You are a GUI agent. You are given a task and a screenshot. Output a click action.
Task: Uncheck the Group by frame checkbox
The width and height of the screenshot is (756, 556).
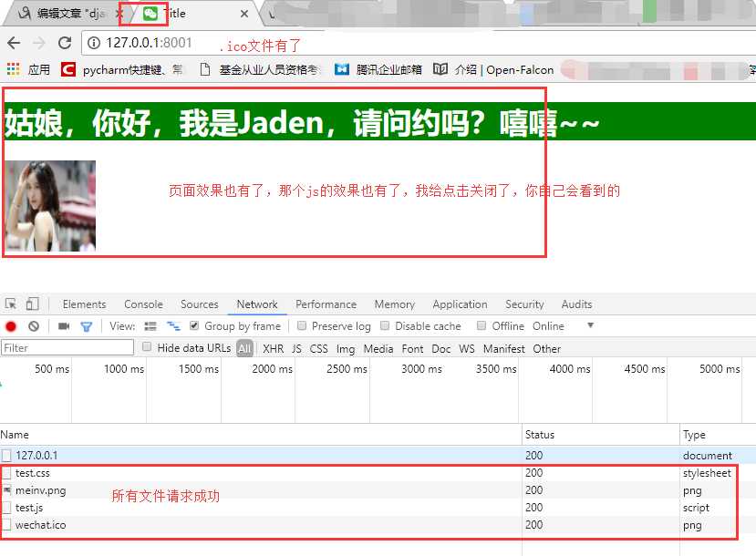coord(194,325)
